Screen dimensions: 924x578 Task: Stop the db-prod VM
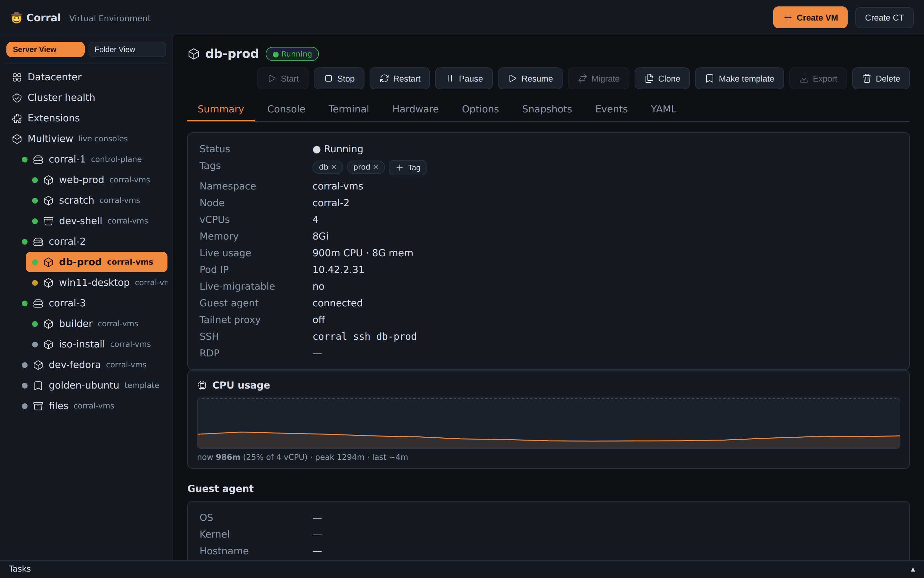tap(339, 78)
